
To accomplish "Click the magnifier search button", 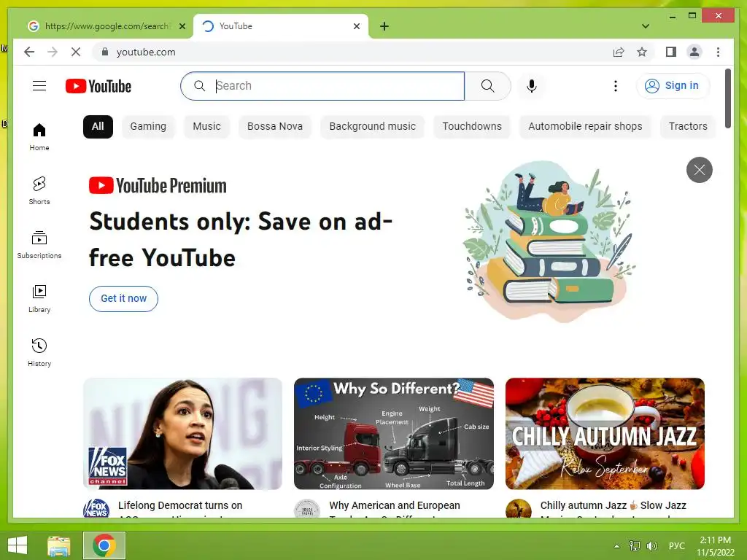I will tap(487, 86).
